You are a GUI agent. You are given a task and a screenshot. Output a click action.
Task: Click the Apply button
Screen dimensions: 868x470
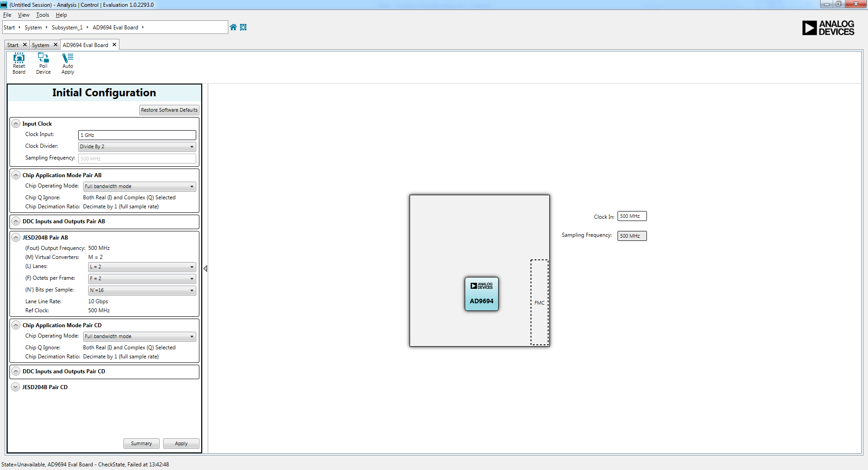tap(181, 444)
